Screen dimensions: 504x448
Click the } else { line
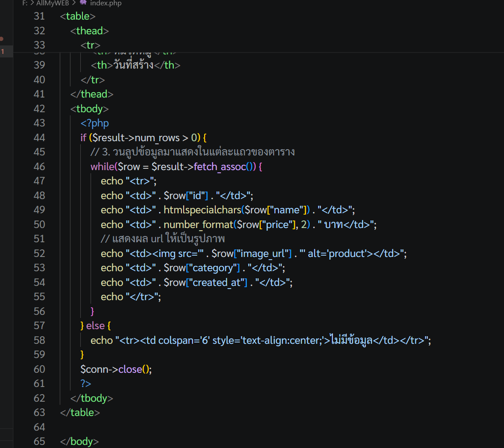coord(95,326)
